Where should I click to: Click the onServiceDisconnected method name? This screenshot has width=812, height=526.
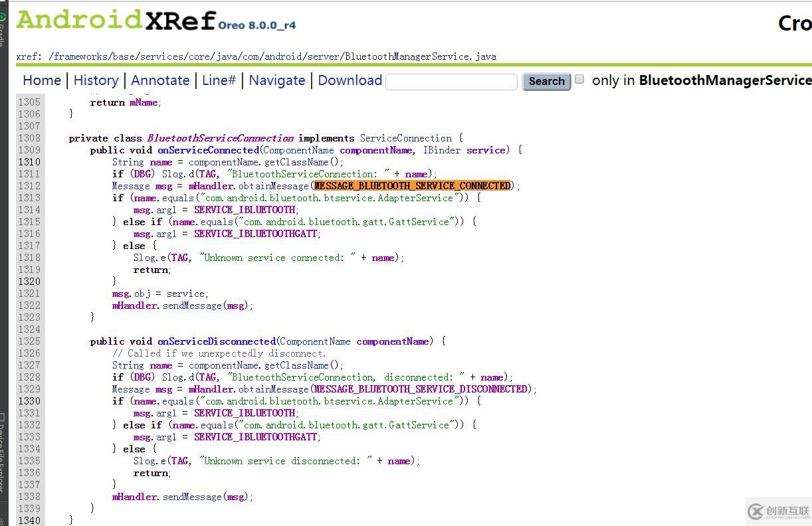(x=217, y=341)
